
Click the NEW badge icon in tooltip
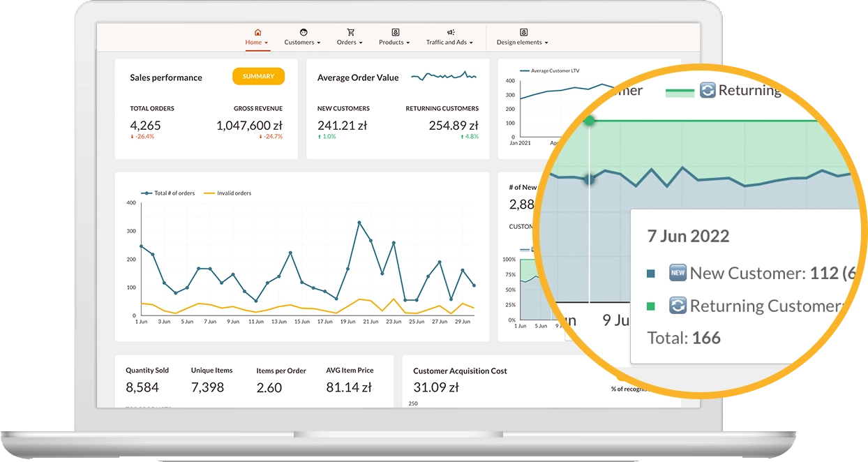tap(678, 273)
